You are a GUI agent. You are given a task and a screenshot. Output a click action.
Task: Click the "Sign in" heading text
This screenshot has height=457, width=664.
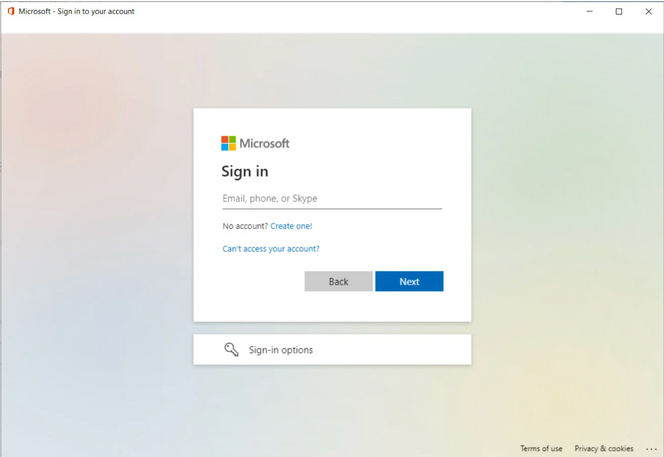(245, 172)
